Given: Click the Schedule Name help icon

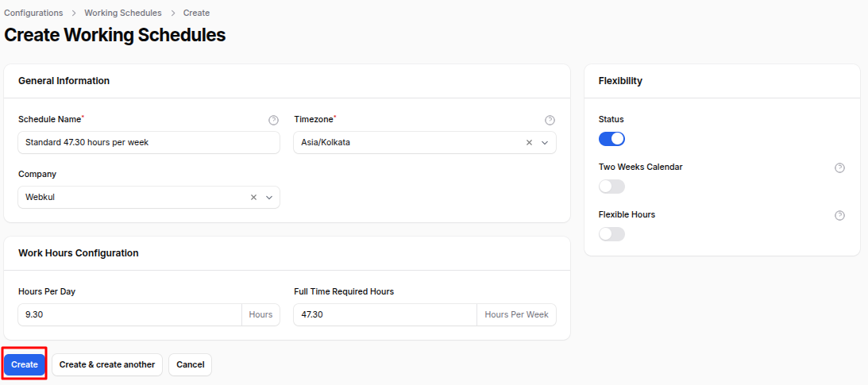Looking at the screenshot, I should 273,120.
